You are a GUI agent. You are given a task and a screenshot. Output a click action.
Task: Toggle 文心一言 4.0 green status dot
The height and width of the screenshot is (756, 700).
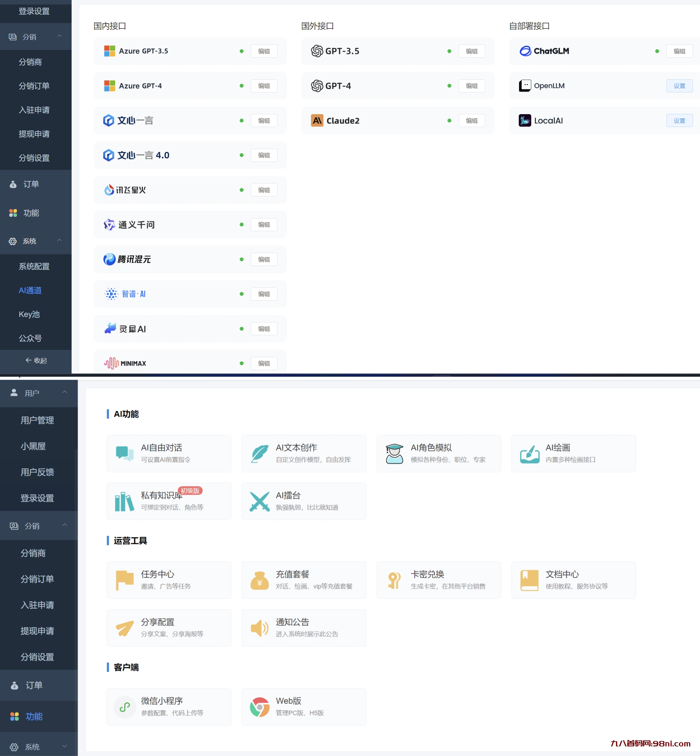coord(242,155)
